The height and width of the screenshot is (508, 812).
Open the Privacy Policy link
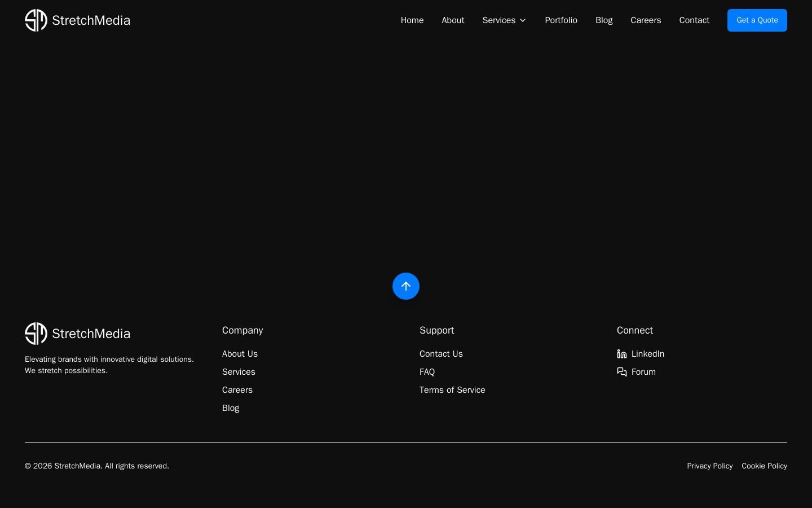point(709,466)
